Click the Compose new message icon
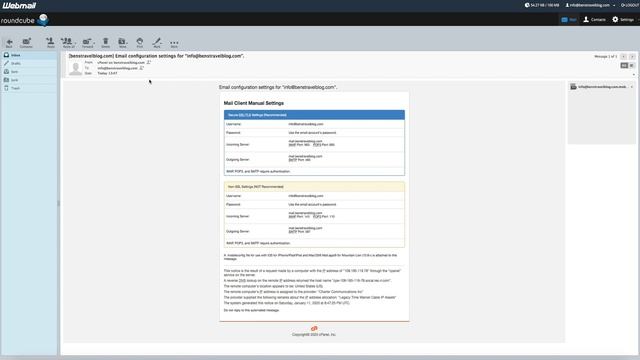 click(26, 42)
